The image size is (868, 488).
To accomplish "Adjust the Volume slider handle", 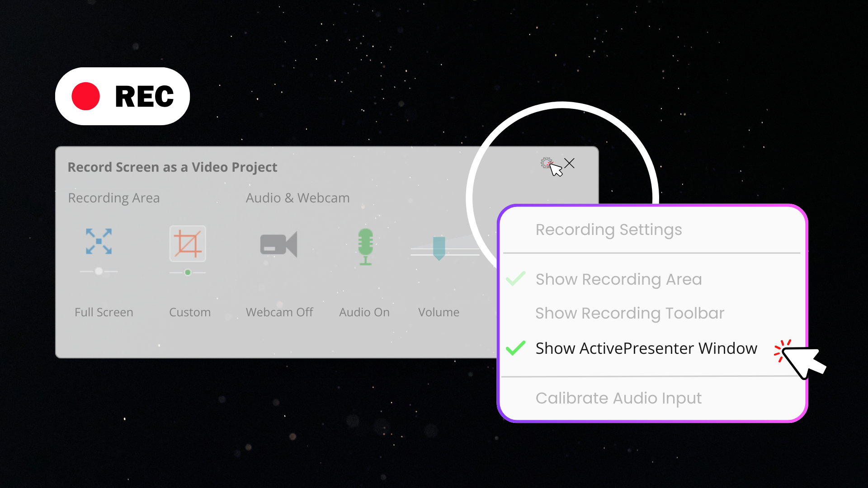I will coord(439,248).
